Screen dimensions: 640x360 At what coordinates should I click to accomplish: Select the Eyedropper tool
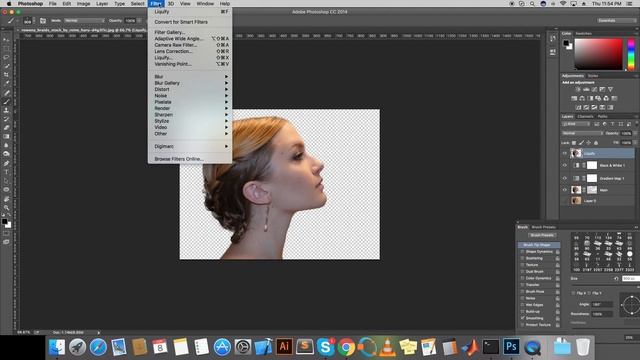coord(6,84)
